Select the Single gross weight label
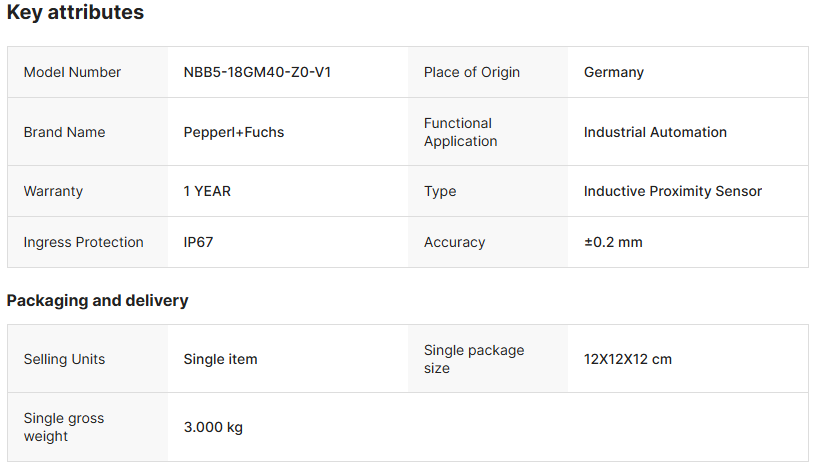The image size is (818, 471). pos(64,427)
